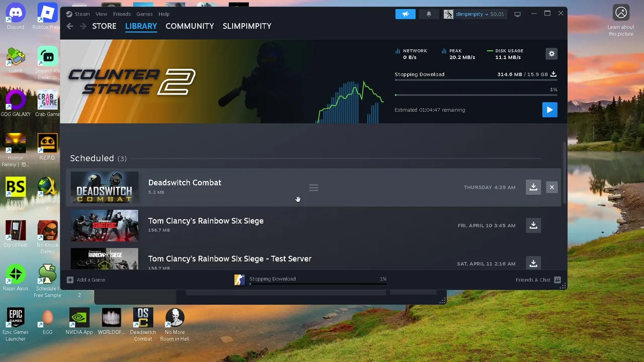
Task: Open Razer Axon desktop shortcut
Action: point(16,278)
